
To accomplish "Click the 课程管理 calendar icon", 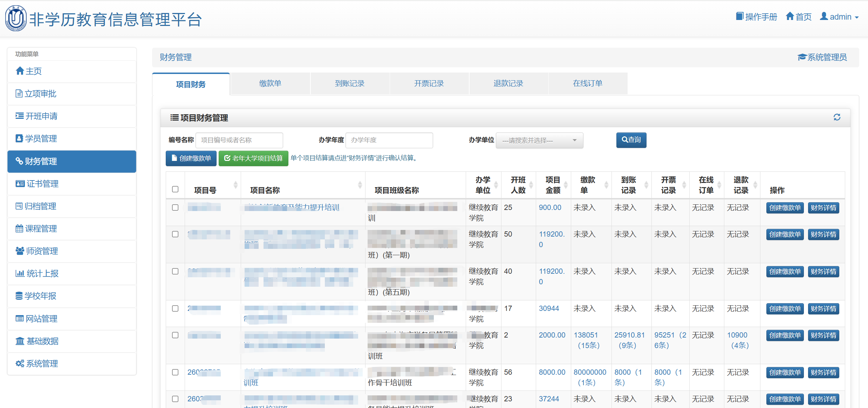I will 20,229.
